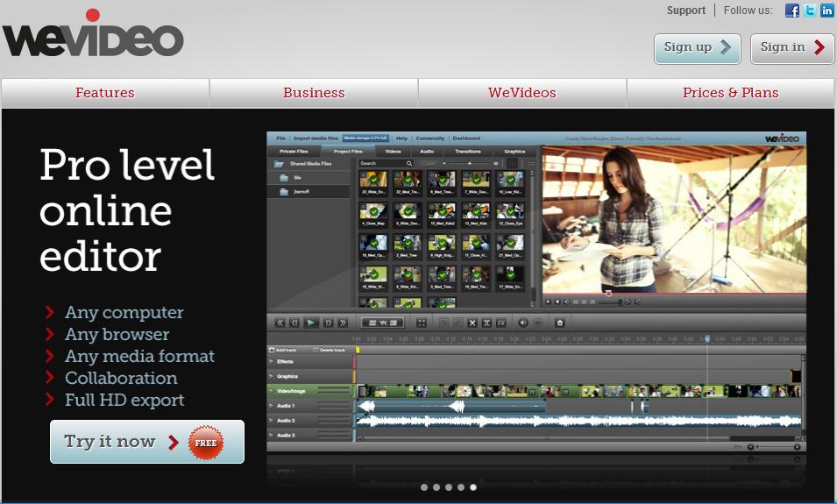
Task: Open the editor's Dashboard menu
Action: click(x=466, y=138)
